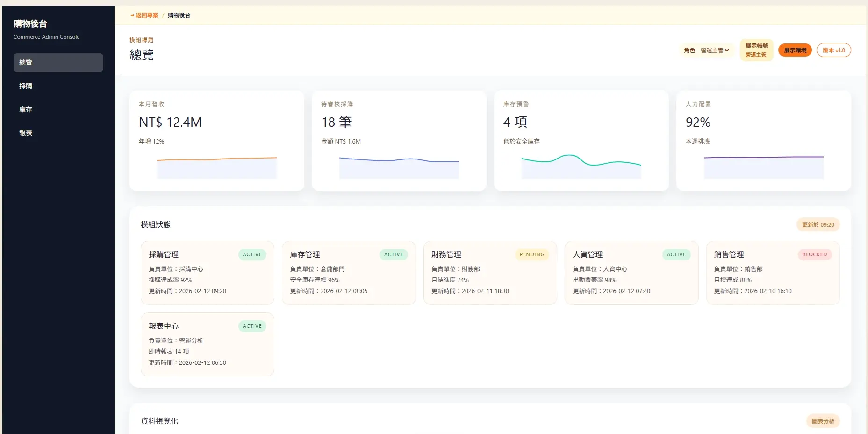Click the ACTIVE badge on 採購管理
Screen dimensions: 868x434
(252, 254)
